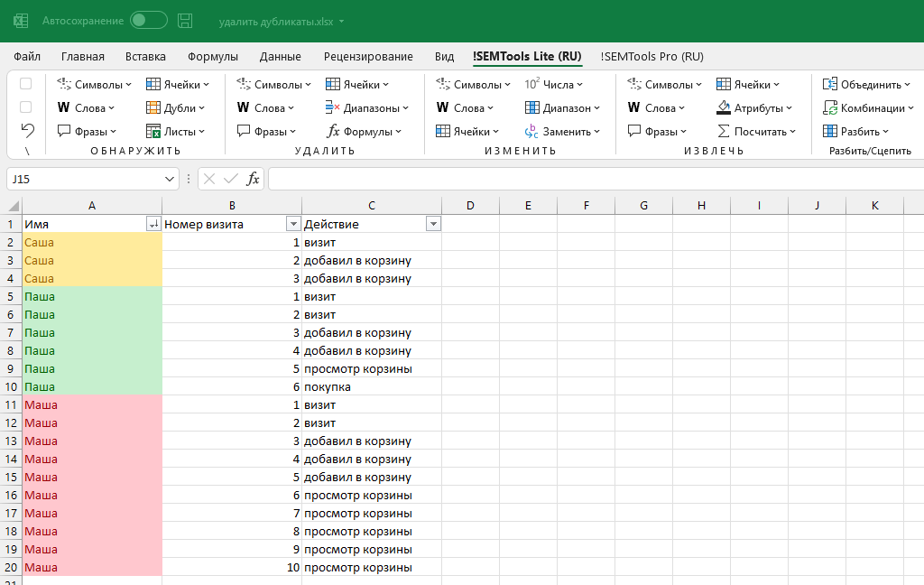Open Ячейки in the ИЗВЛЕЧЬ group
The width and height of the screenshot is (924, 585).
point(748,84)
